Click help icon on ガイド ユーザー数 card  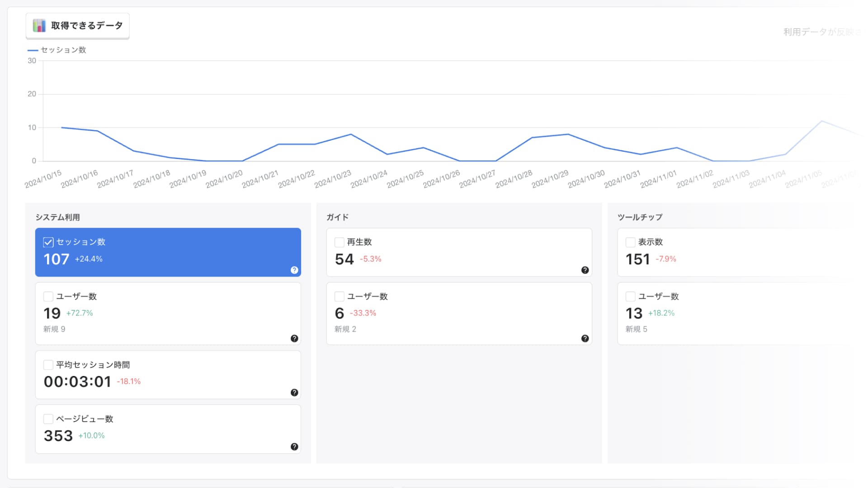585,338
